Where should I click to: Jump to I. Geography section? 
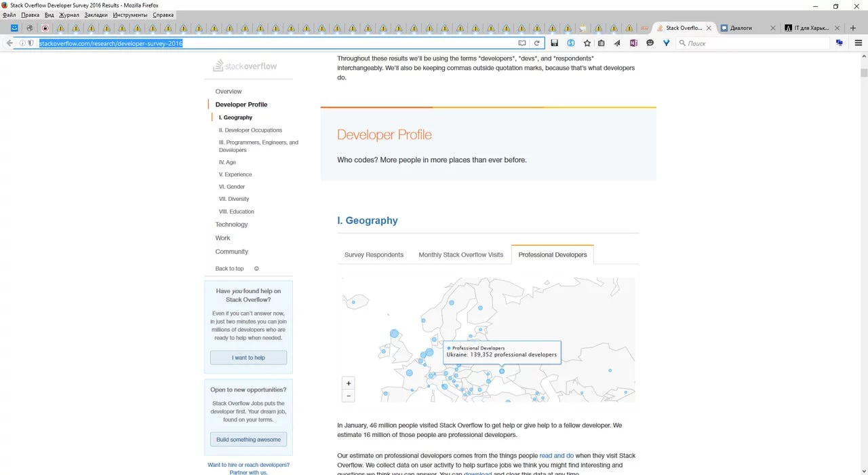coord(235,117)
